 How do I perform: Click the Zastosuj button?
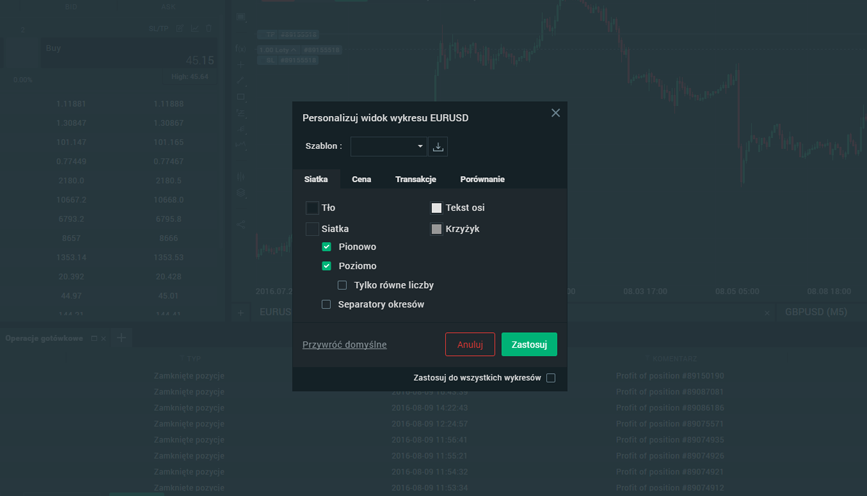(x=529, y=344)
